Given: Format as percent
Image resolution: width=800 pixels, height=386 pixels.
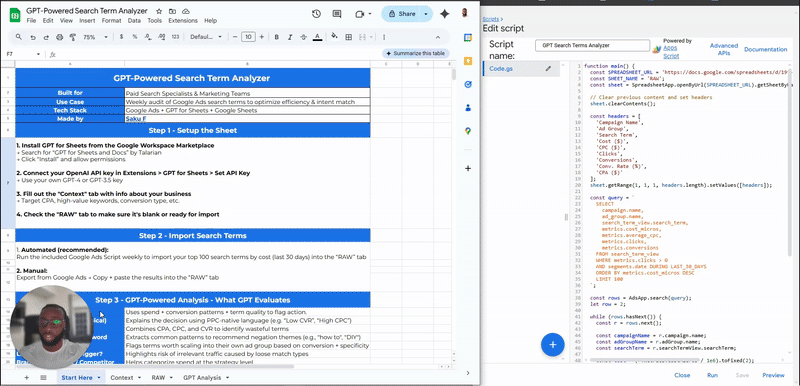Looking at the screenshot, I should pos(135,37).
